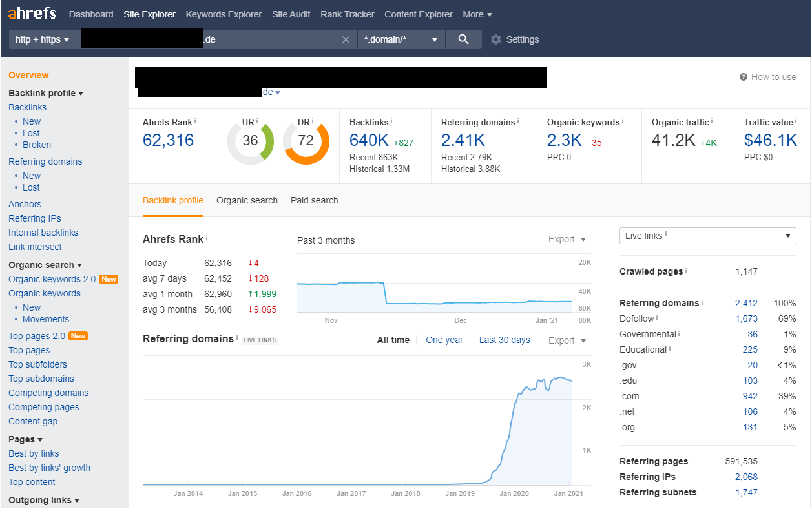Click the 1,747 Referring subnets count

pos(746,492)
